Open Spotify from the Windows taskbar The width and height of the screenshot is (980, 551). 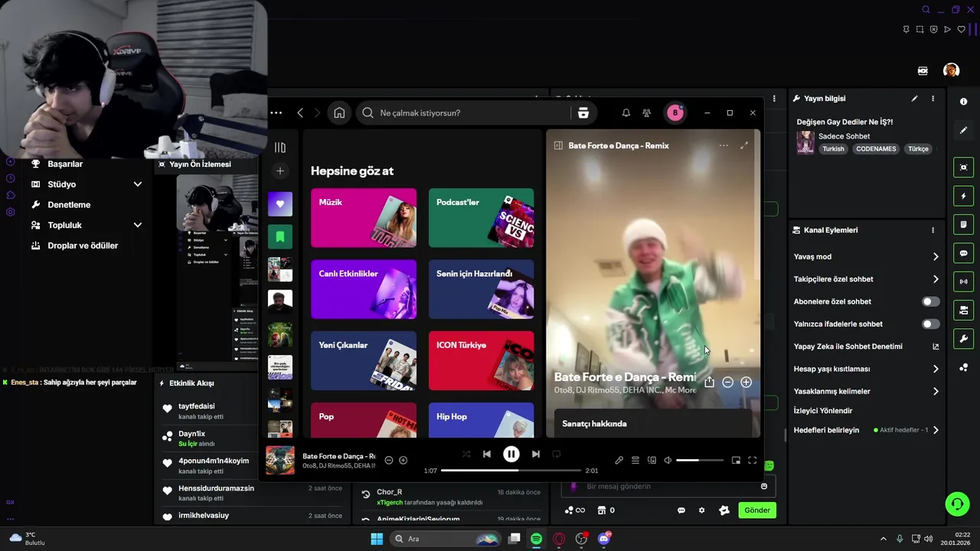pyautogui.click(x=537, y=539)
